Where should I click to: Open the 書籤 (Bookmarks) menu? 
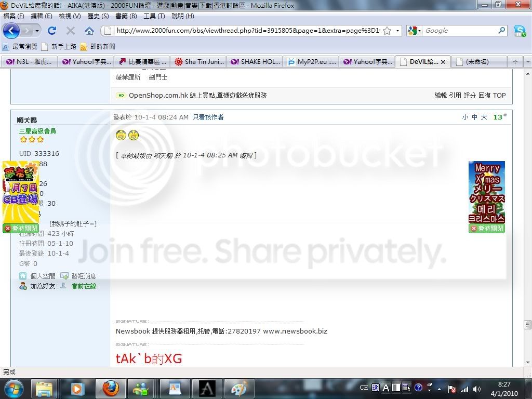[x=126, y=16]
